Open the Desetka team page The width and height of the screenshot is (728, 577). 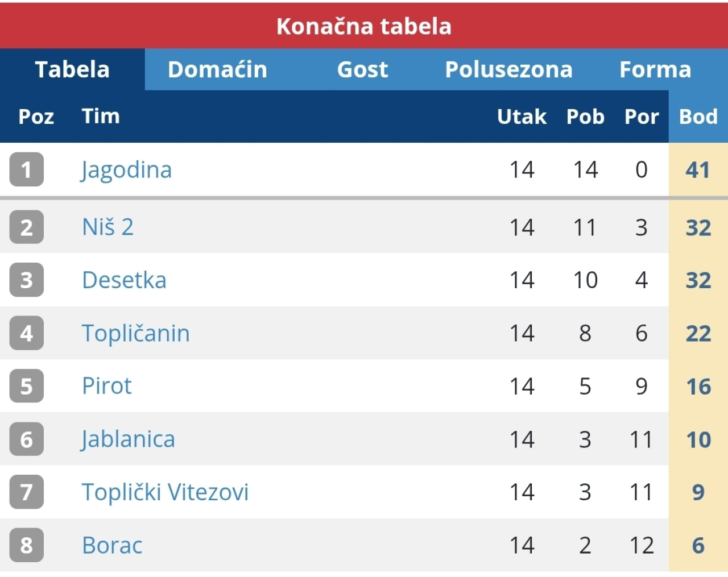124,280
